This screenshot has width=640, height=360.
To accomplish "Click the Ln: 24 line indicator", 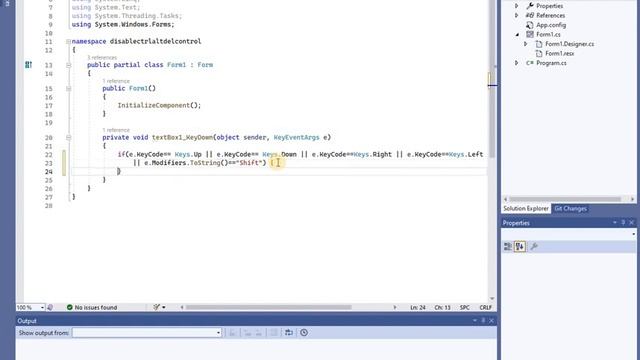I will pos(418,307).
